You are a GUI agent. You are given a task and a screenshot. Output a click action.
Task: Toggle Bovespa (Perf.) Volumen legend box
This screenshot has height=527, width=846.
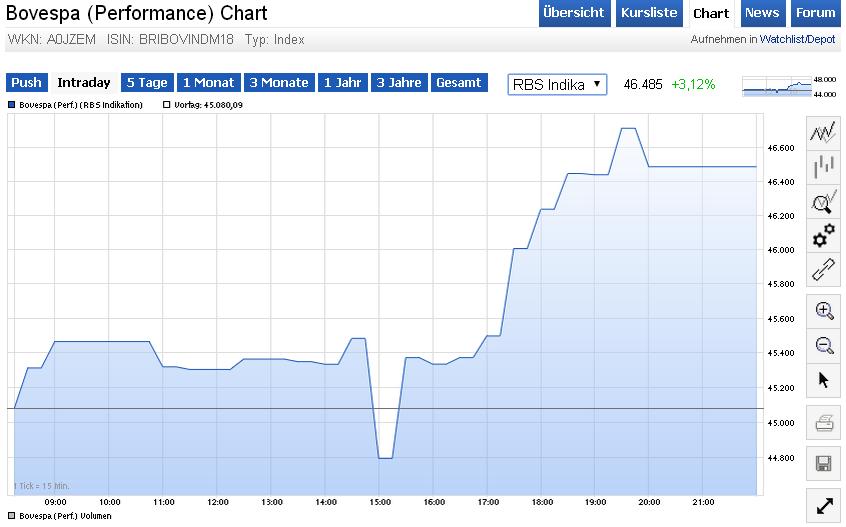point(11,516)
